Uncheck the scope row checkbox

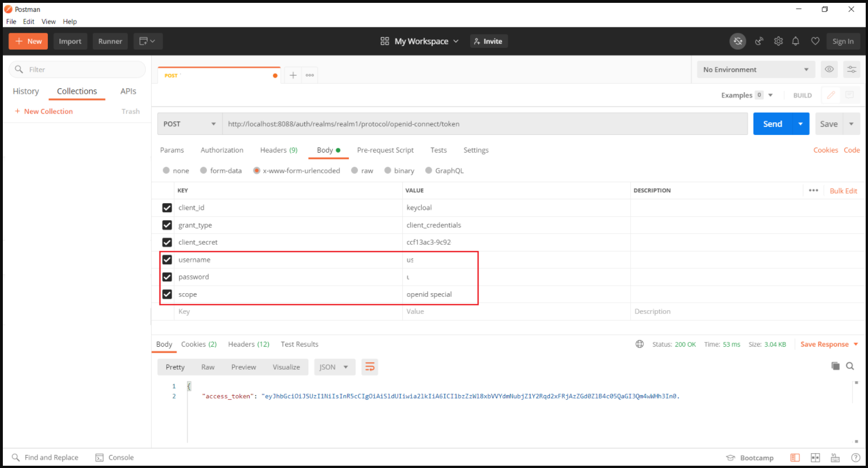[167, 294]
